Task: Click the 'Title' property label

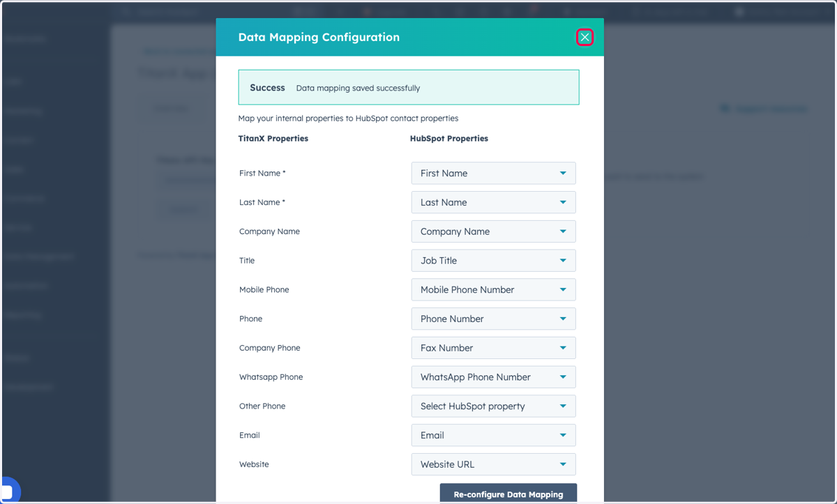Action: [247, 261]
